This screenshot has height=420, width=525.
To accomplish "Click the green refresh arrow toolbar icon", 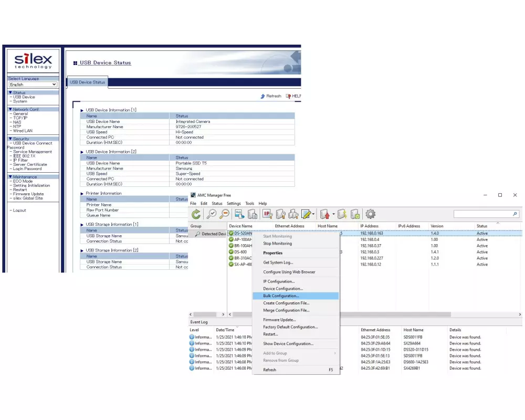I will tap(196, 214).
